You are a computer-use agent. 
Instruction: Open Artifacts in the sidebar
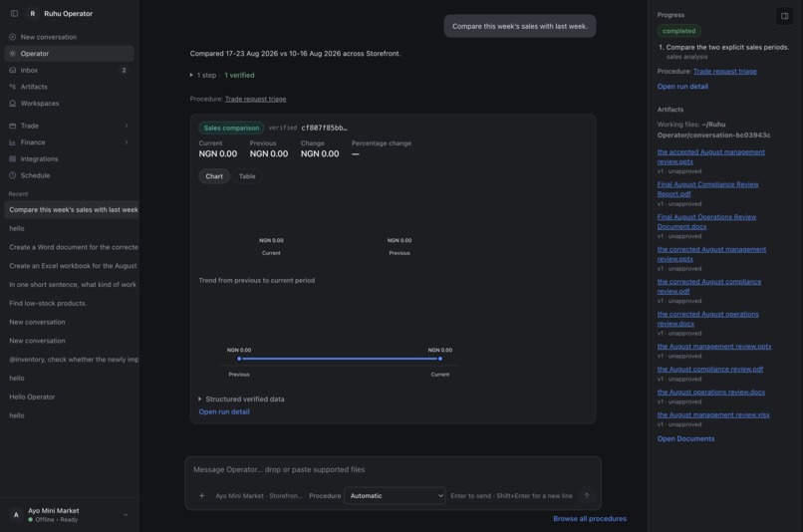(69, 87)
